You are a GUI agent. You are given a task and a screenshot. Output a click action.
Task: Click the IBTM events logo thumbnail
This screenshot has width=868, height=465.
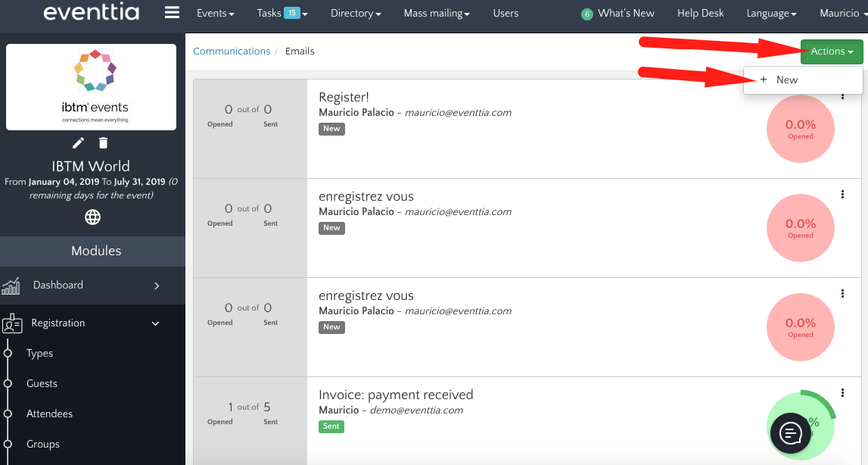point(92,87)
